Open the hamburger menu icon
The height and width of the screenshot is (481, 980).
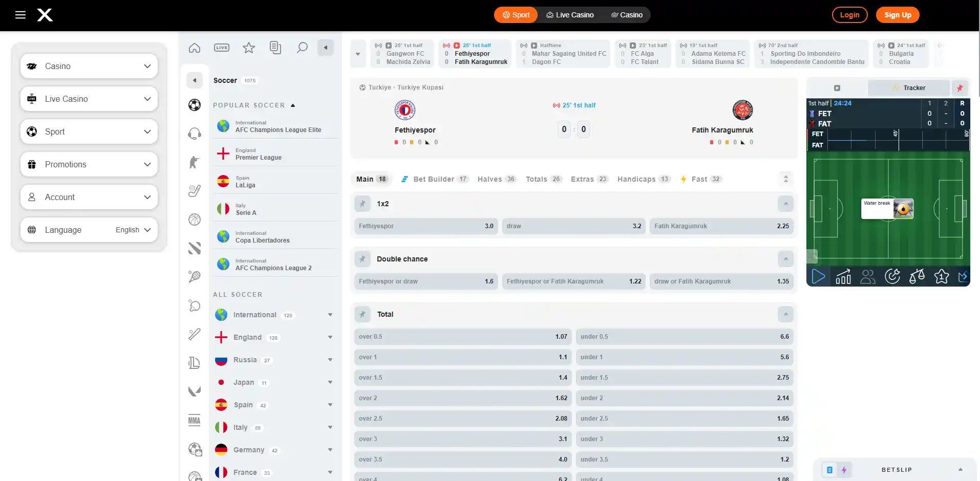(x=20, y=15)
